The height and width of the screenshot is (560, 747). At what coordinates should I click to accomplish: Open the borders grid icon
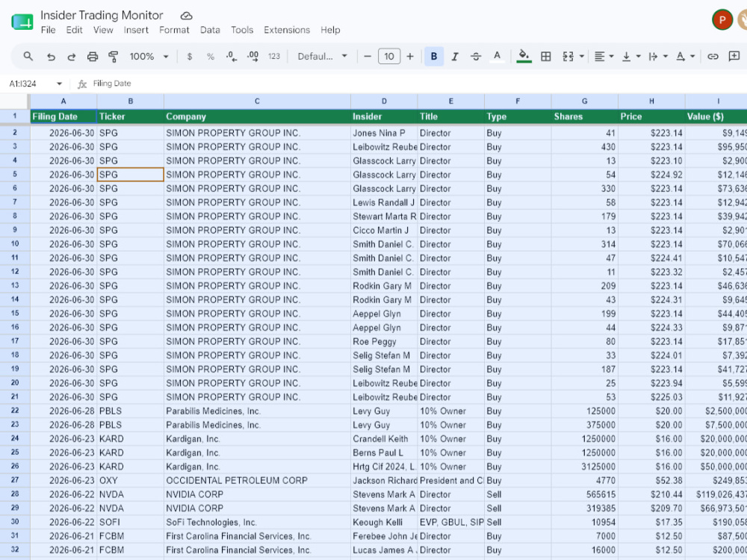(546, 57)
